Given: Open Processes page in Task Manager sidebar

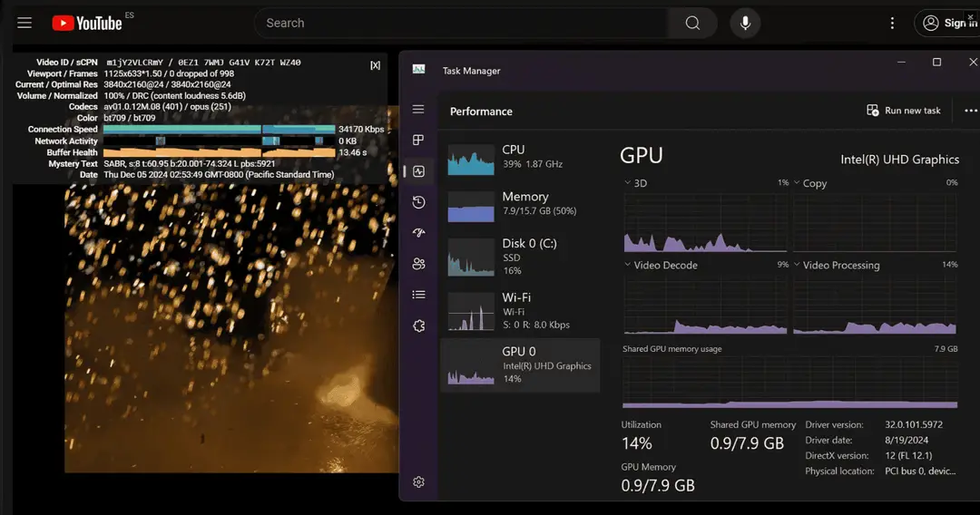Looking at the screenshot, I should click(x=418, y=140).
